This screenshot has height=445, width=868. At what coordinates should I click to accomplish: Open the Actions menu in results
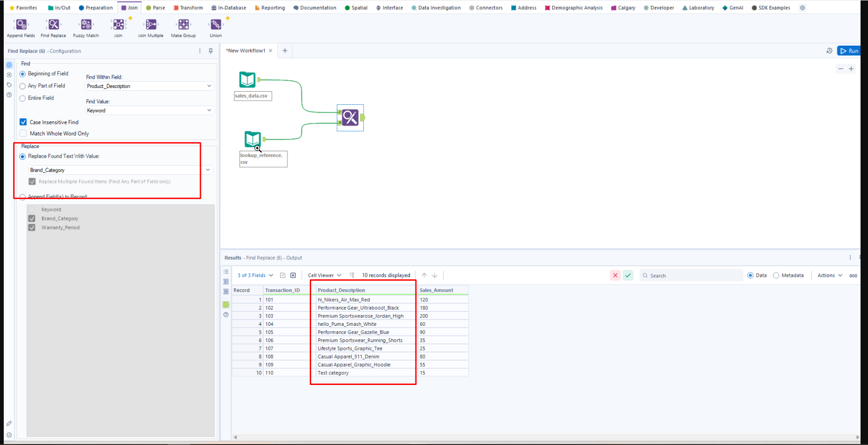click(x=830, y=276)
